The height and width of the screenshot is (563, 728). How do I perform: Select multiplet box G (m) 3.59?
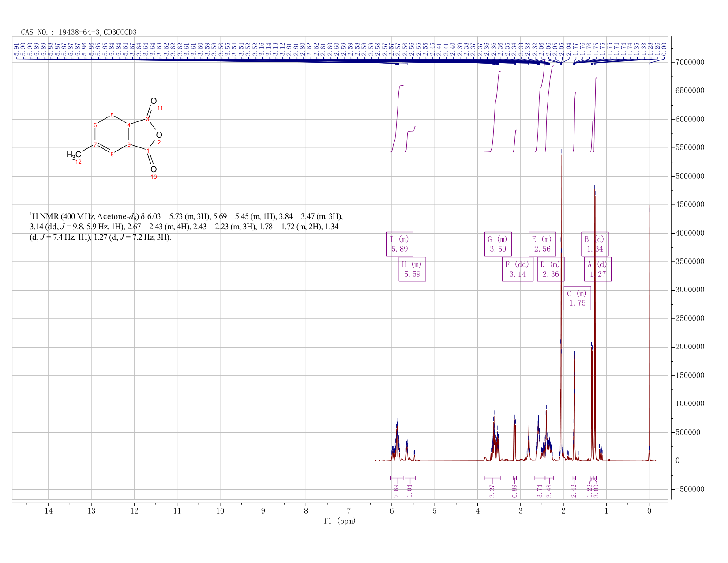(498, 244)
